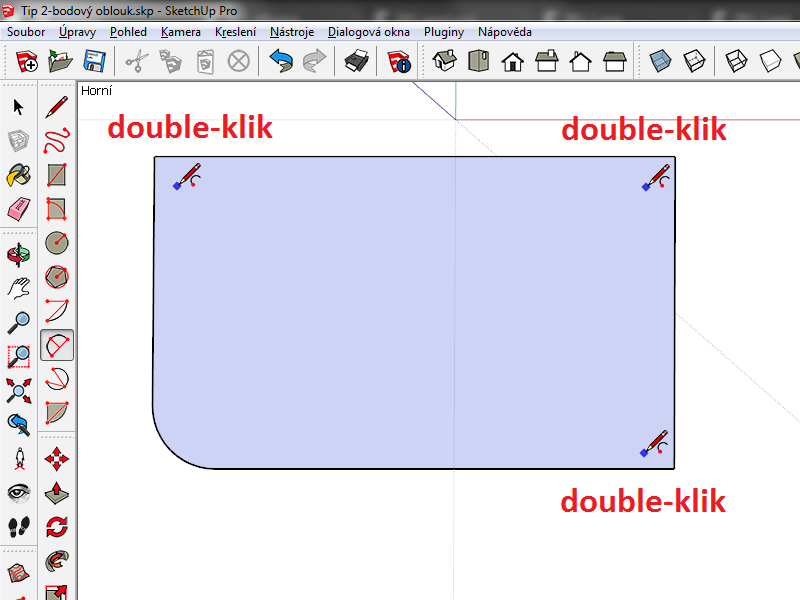Activate the 2-point arc tool
This screenshot has width=800, height=600.
click(x=57, y=345)
